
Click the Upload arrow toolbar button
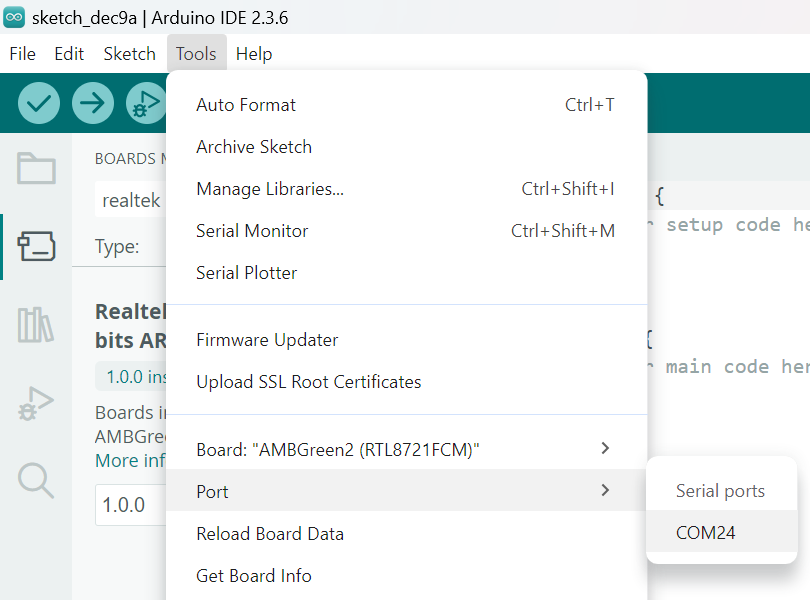click(x=93, y=103)
